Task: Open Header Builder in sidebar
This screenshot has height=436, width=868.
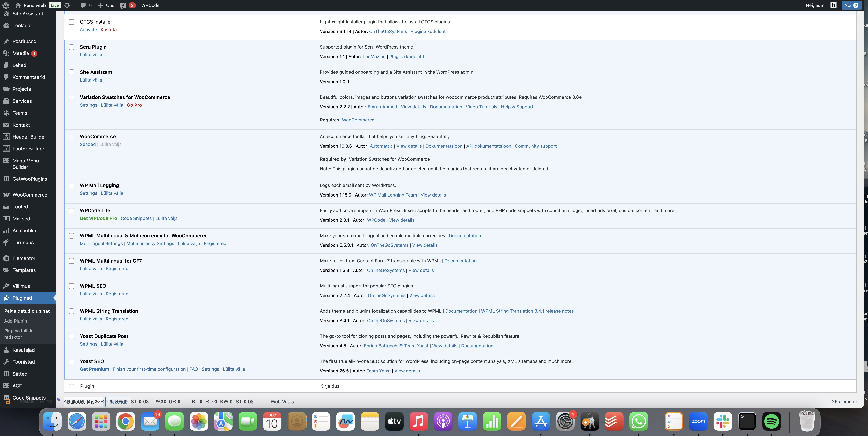Action: [x=29, y=137]
